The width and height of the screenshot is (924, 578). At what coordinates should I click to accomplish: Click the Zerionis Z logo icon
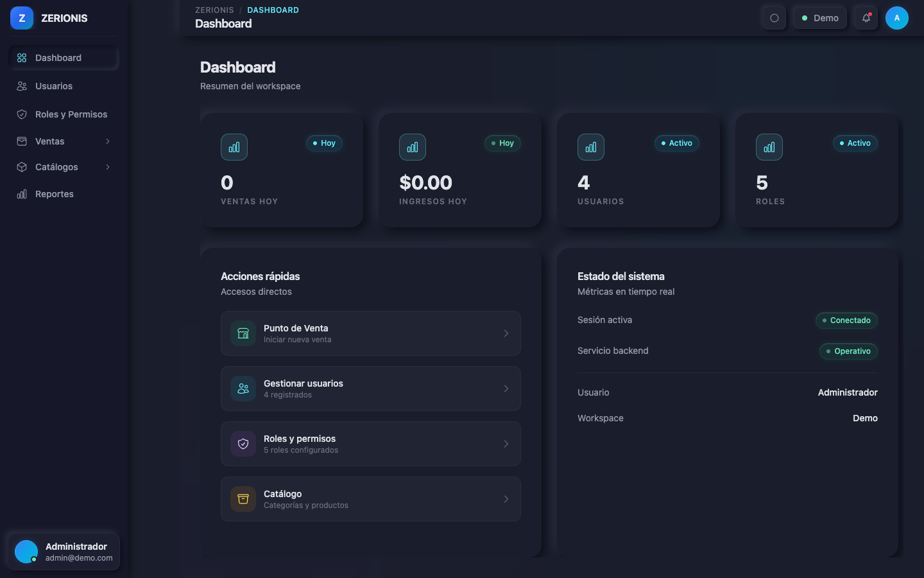tap(22, 18)
